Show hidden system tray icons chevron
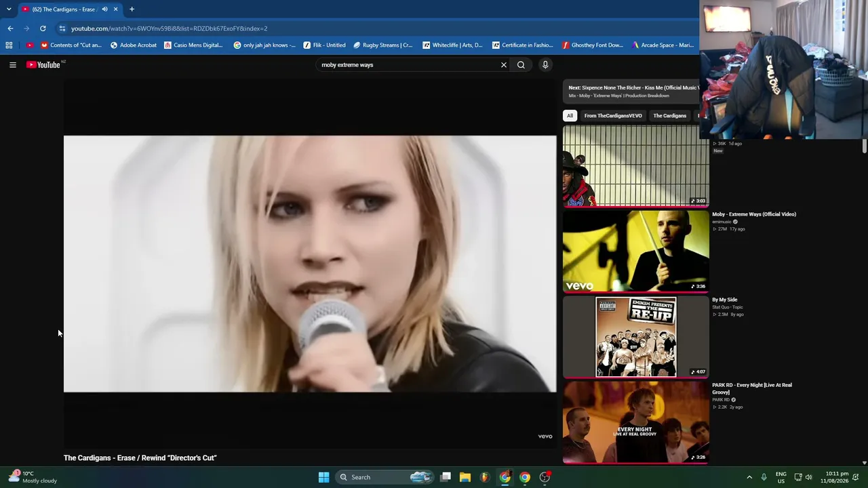This screenshot has height=488, width=868. tap(749, 477)
